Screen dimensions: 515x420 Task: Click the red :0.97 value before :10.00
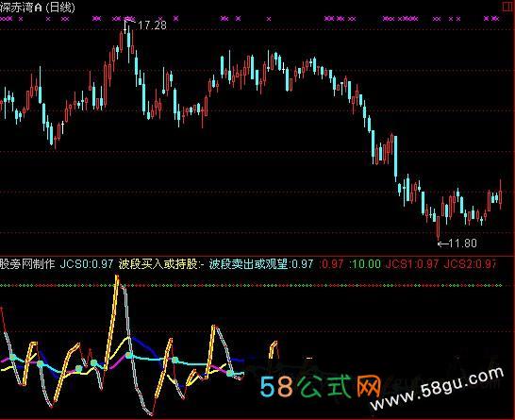coord(332,264)
